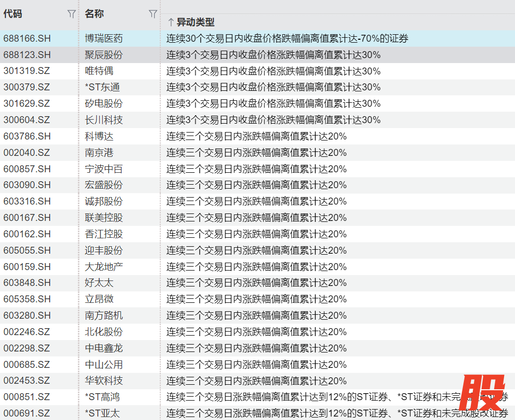The height and width of the screenshot is (420, 515).
Task: Open the filter icon on 名称 column
Action: coord(153,14)
